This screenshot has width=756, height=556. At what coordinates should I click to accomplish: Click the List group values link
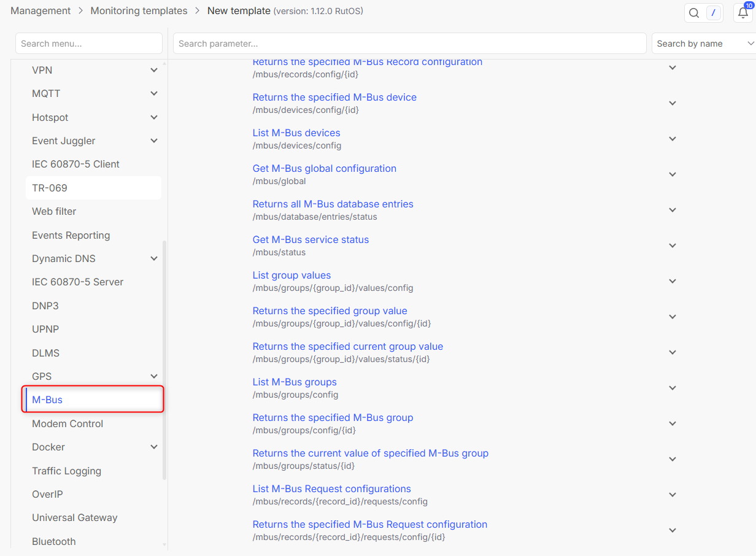pyautogui.click(x=291, y=275)
